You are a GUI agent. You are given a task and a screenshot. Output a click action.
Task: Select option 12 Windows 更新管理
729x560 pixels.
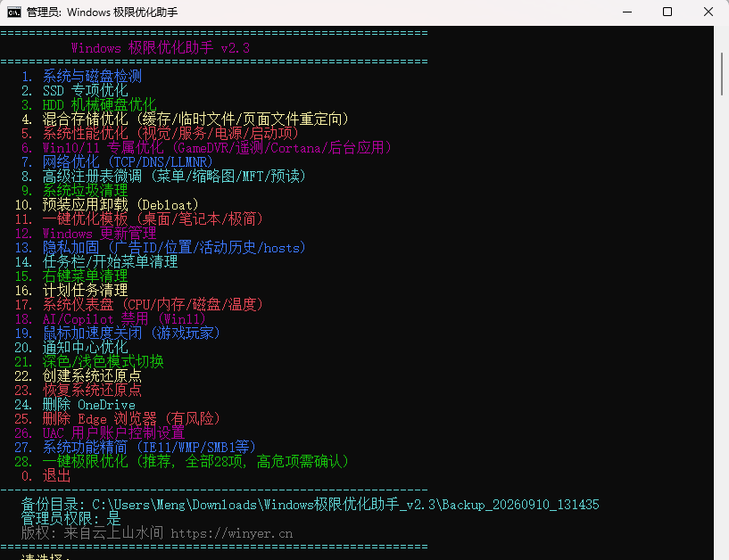point(85,234)
